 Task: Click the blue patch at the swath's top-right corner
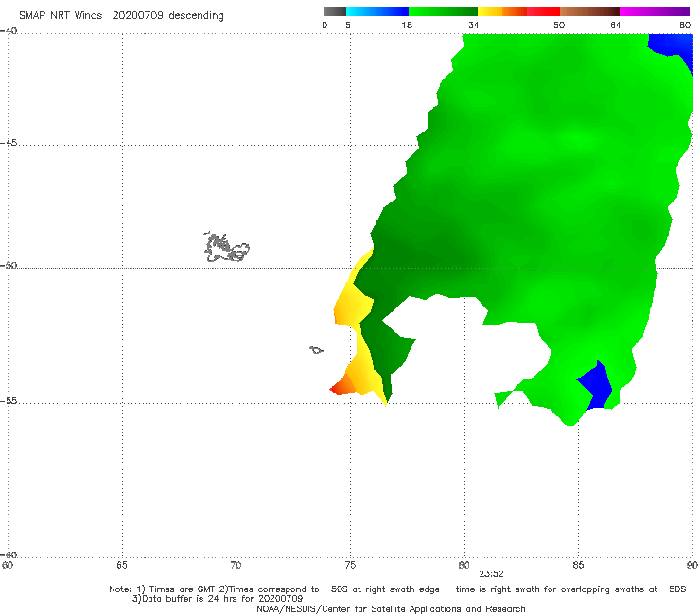[674, 44]
